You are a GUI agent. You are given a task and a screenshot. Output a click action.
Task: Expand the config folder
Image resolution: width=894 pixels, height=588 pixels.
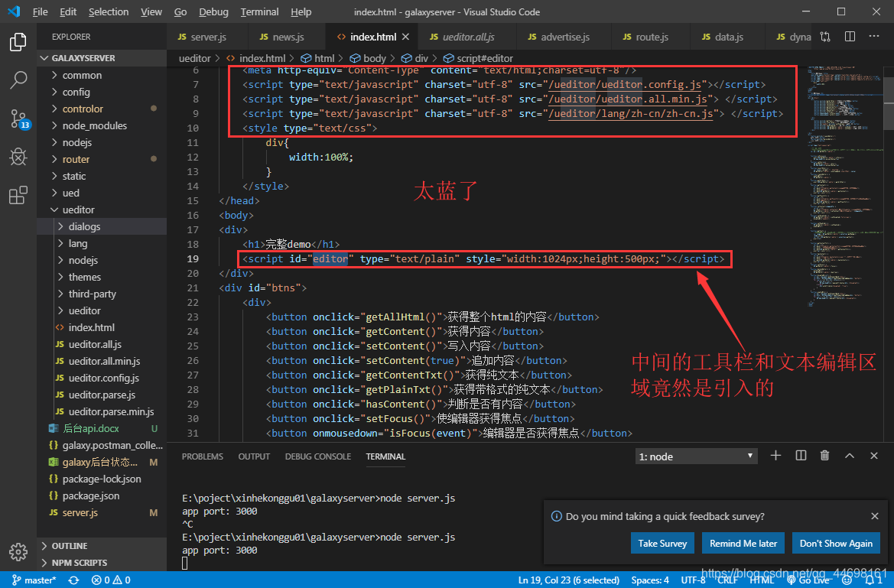102,92
